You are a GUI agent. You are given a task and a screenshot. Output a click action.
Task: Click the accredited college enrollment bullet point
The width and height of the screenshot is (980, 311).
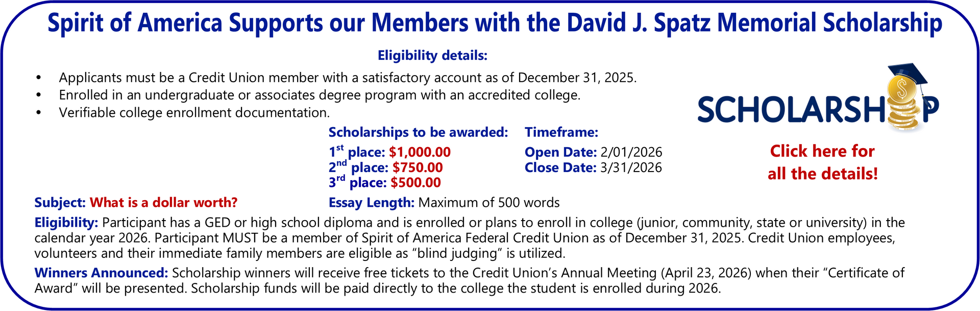click(x=320, y=95)
